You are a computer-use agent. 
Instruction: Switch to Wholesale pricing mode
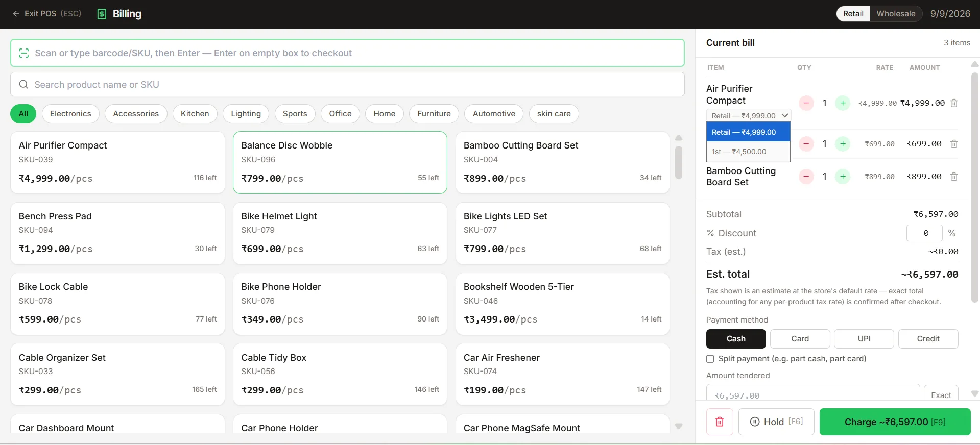(x=896, y=14)
